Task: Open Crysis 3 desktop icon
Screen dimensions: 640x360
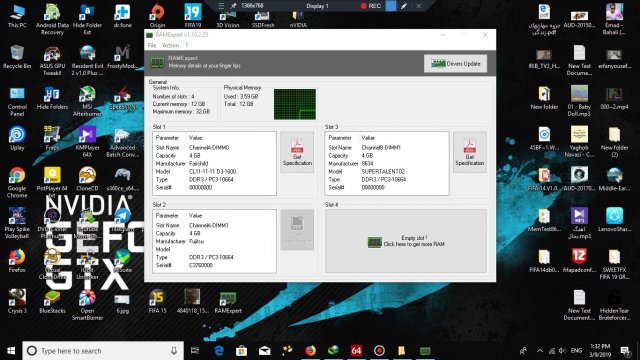Action: coord(17,302)
